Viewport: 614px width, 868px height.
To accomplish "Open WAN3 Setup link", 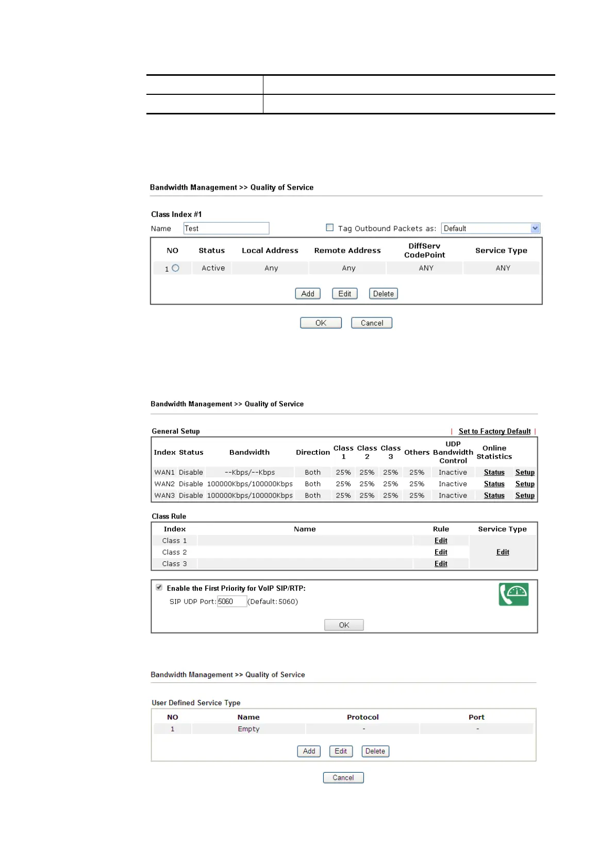I will pos(525,495).
